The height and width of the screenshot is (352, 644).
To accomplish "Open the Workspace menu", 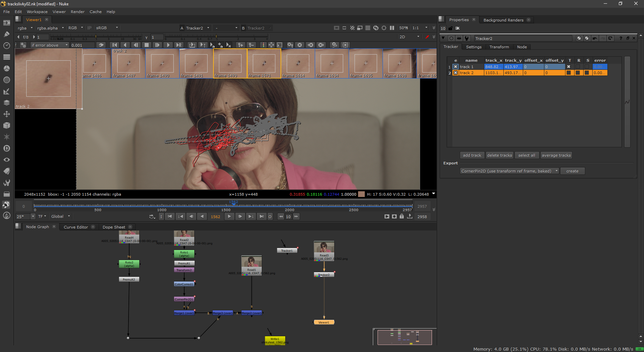I will [x=37, y=12].
